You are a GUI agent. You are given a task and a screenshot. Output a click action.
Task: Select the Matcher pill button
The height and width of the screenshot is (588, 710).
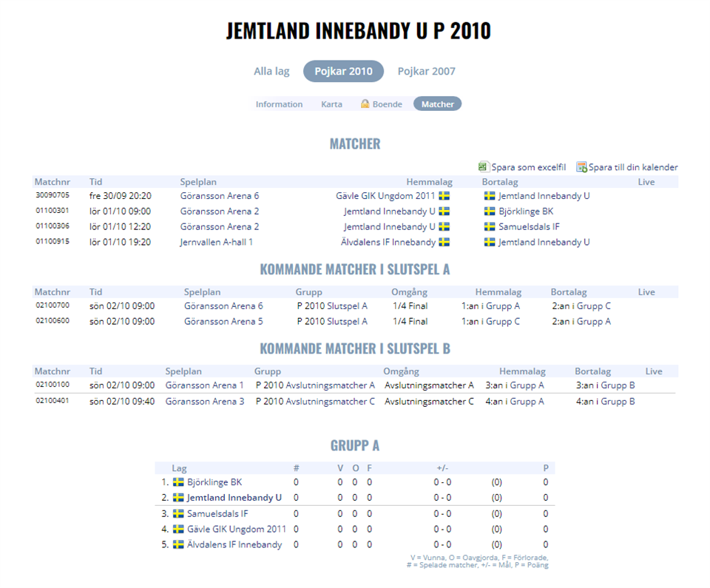click(437, 104)
